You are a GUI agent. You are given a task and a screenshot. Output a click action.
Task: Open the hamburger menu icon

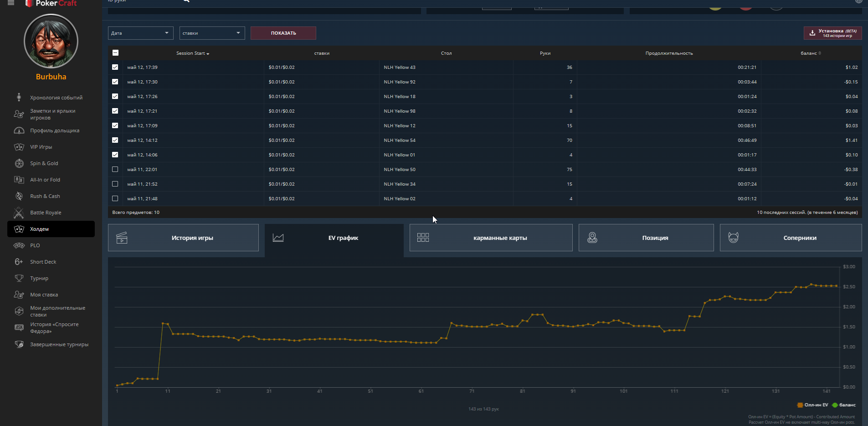coord(11,3)
